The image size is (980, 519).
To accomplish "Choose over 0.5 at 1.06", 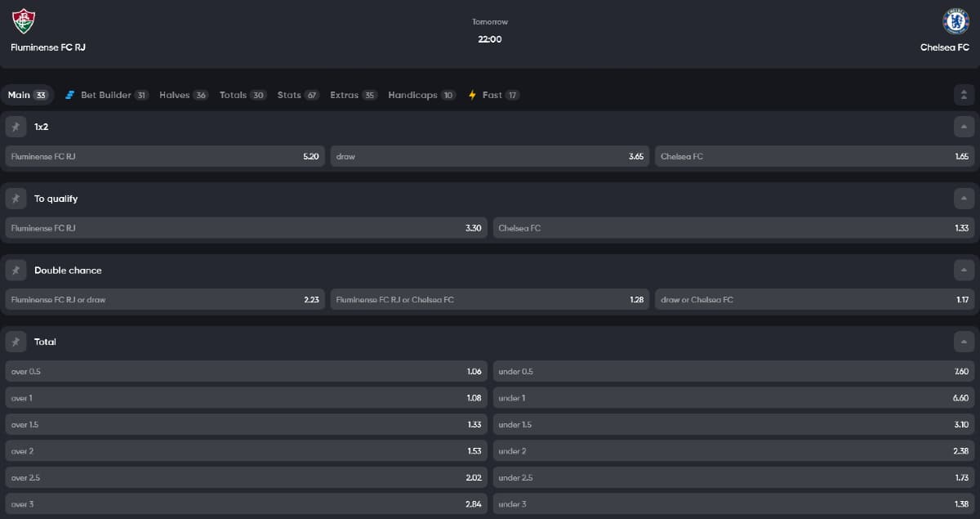I will click(247, 371).
